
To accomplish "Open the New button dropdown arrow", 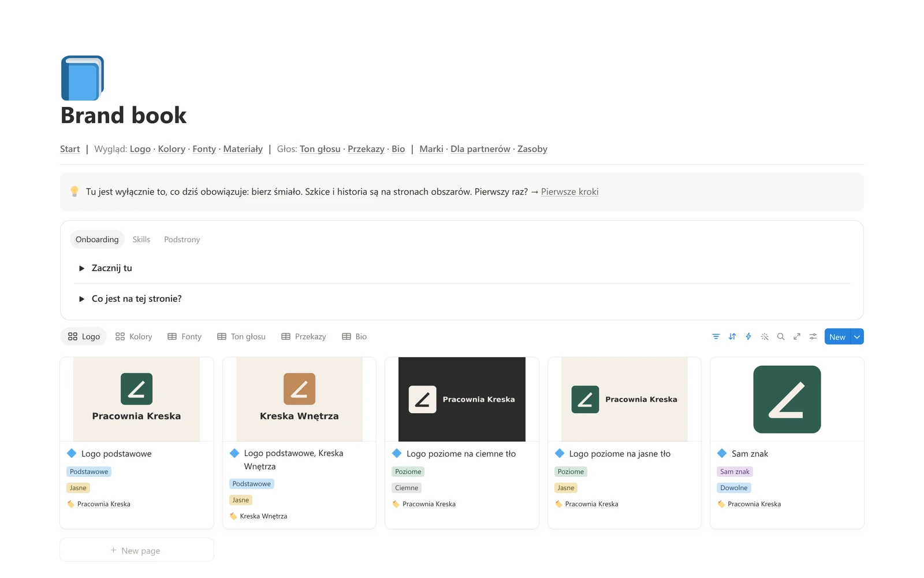I will point(857,336).
